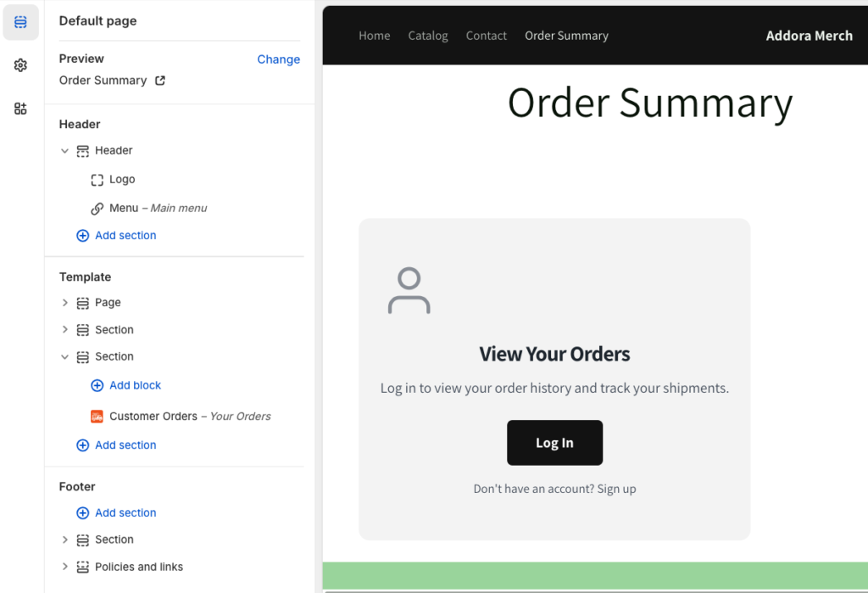The height and width of the screenshot is (593, 868).
Task: Click the Logo block icon
Action: [x=97, y=180]
